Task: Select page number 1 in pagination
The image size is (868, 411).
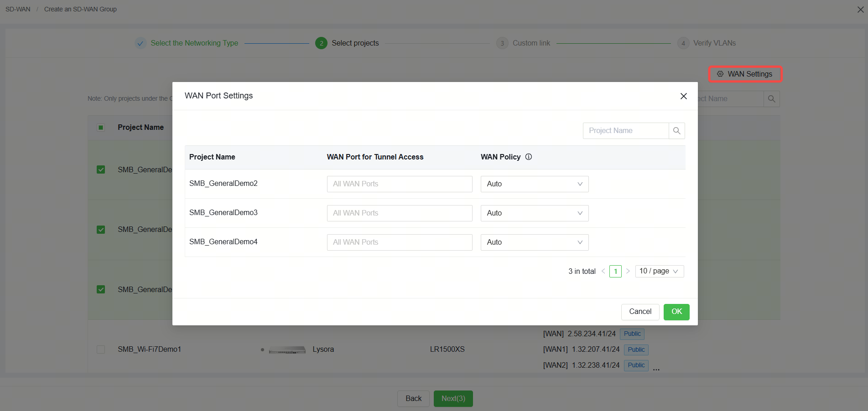Action: point(615,272)
